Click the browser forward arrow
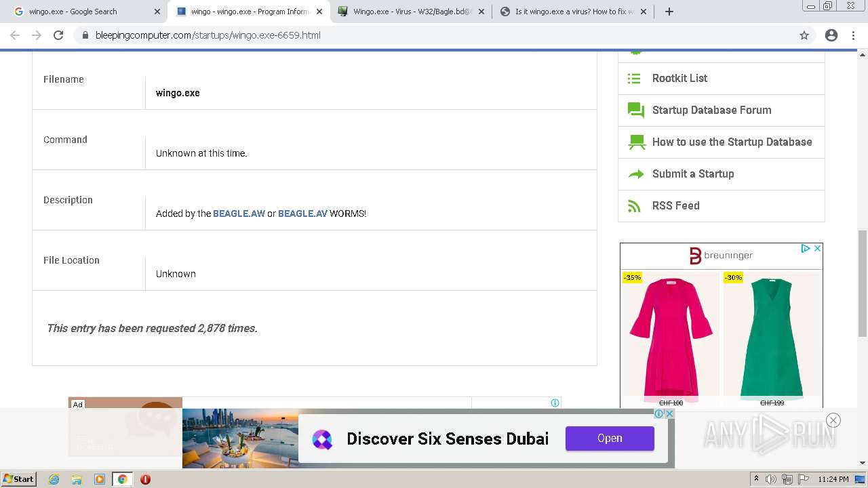868x488 pixels. 37,35
